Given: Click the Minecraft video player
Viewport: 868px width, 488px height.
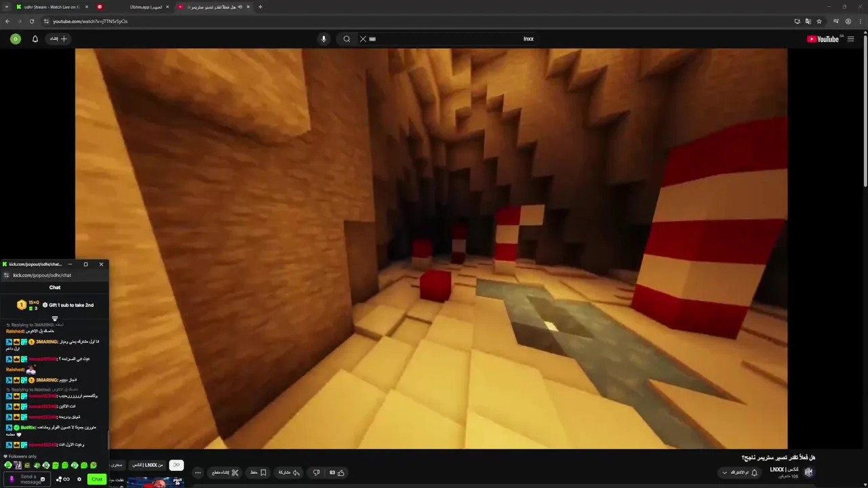Looking at the screenshot, I should pos(431,248).
